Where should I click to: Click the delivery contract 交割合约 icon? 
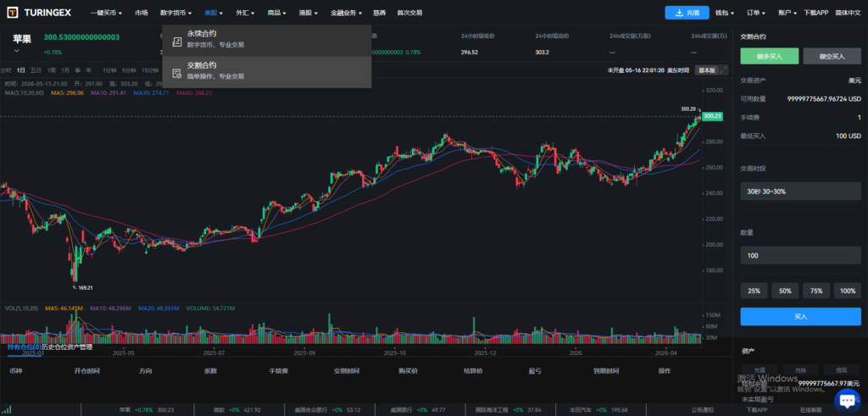(x=177, y=73)
